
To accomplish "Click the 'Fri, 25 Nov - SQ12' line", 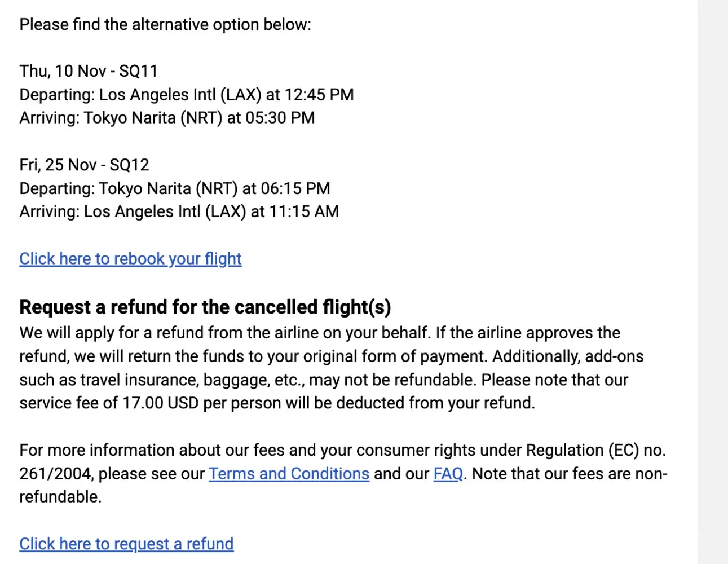I will pyautogui.click(x=84, y=165).
